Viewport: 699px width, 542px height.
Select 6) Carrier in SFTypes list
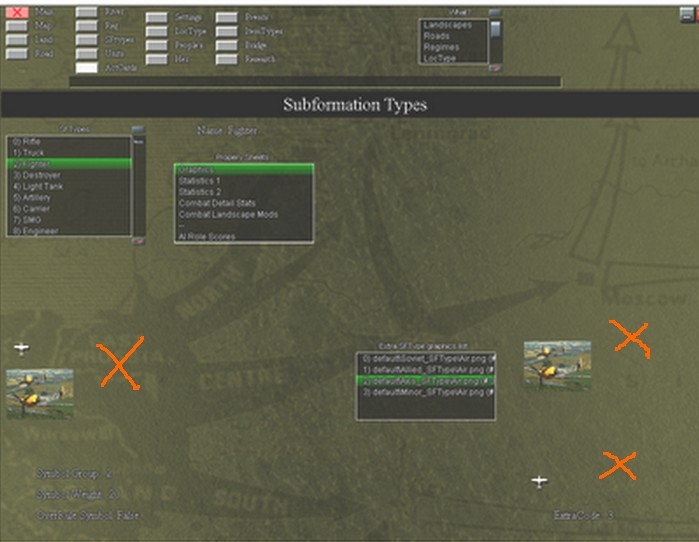point(69,209)
